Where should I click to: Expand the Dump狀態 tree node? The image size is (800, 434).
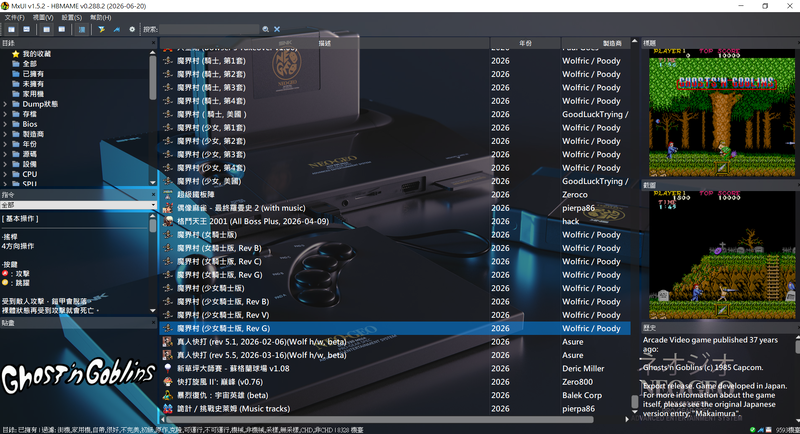[x=5, y=104]
